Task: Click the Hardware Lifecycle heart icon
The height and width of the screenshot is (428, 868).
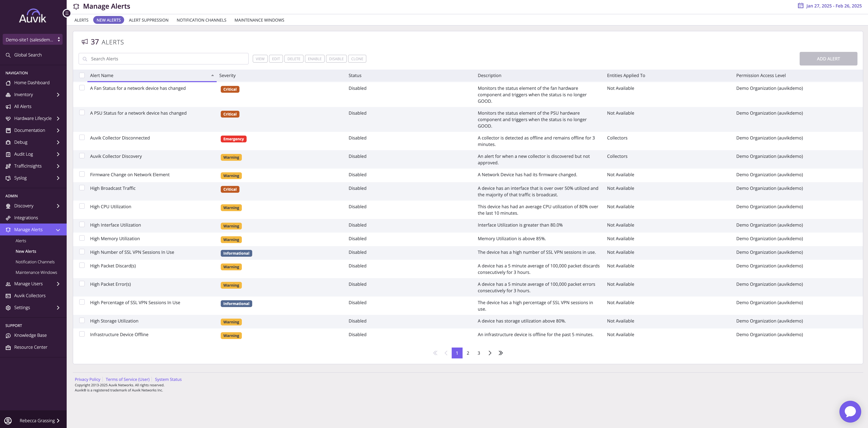Action: [x=8, y=119]
